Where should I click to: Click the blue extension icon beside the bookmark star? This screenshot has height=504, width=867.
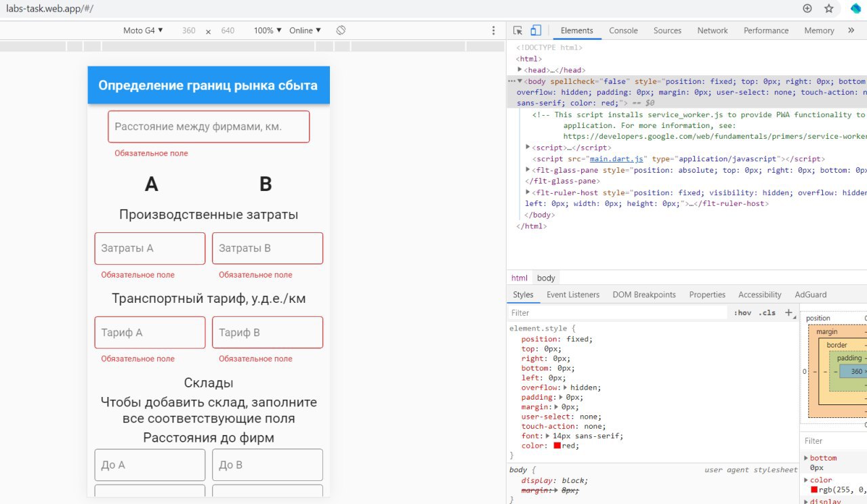(x=855, y=9)
